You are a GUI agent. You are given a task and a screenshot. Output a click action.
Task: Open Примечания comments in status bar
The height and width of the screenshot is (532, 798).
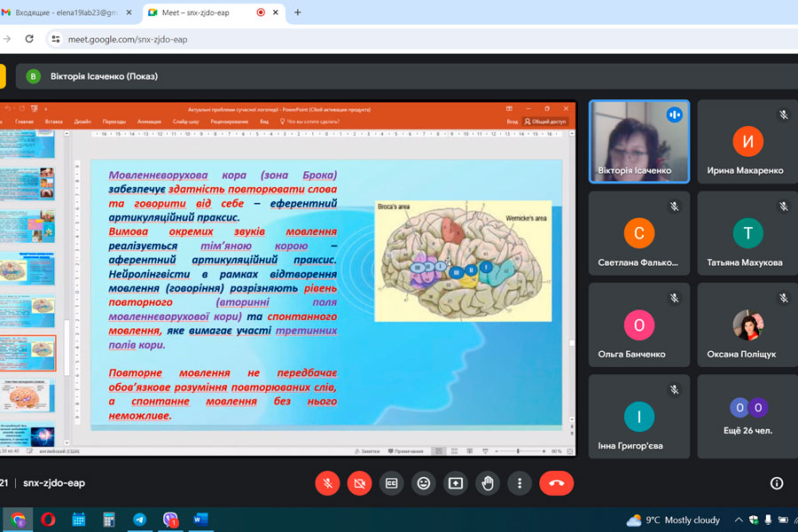click(405, 451)
